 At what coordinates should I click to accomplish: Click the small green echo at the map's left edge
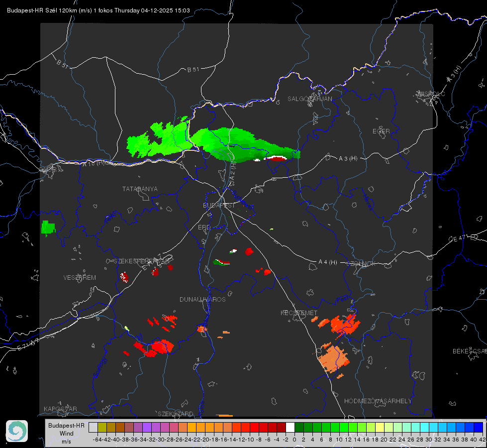(48, 227)
